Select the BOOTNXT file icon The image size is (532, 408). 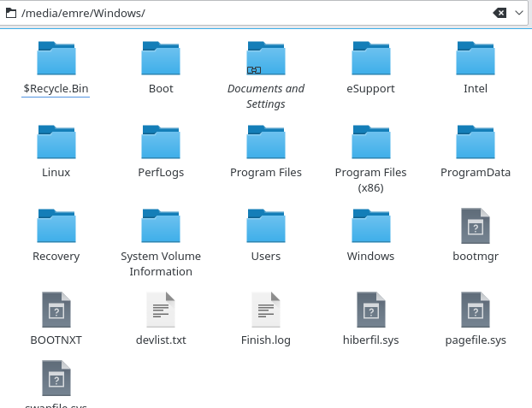56,310
